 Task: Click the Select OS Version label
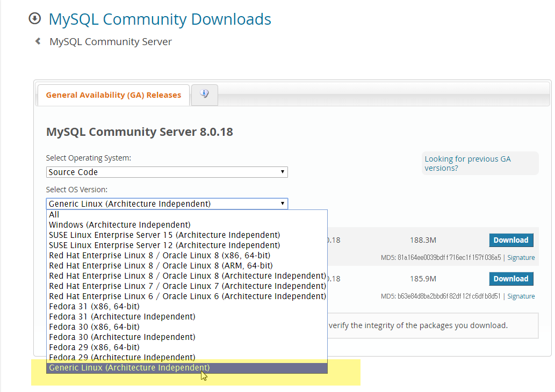77,190
